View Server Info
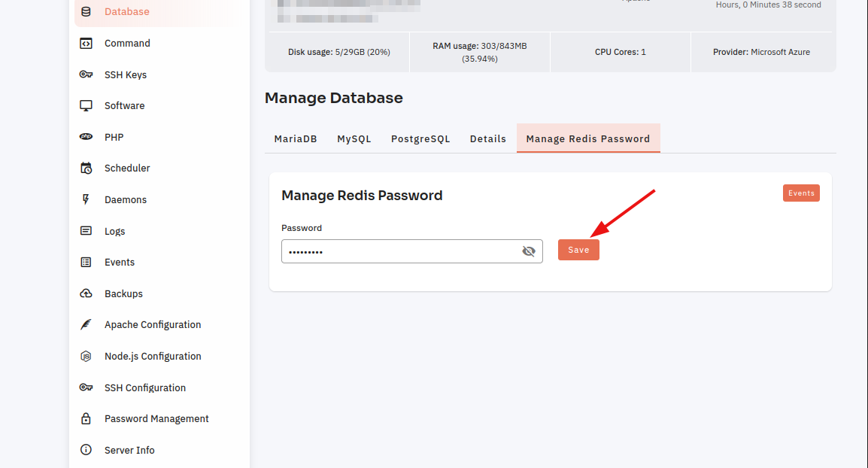The height and width of the screenshot is (468, 868). click(x=129, y=451)
